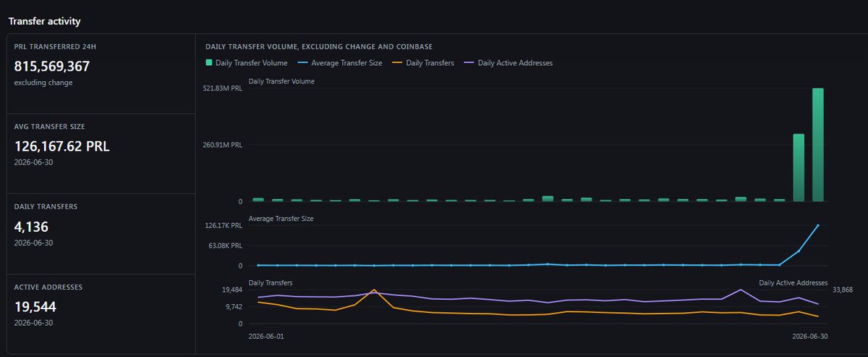This screenshot has width=868, height=357.
Task: Click the Average Transfer Size subchart title
Action: point(281,218)
